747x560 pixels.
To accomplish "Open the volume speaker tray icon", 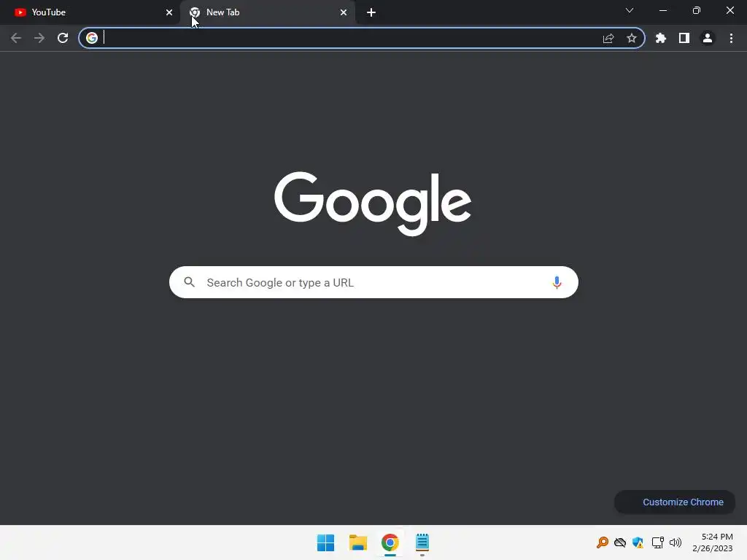I will click(675, 542).
